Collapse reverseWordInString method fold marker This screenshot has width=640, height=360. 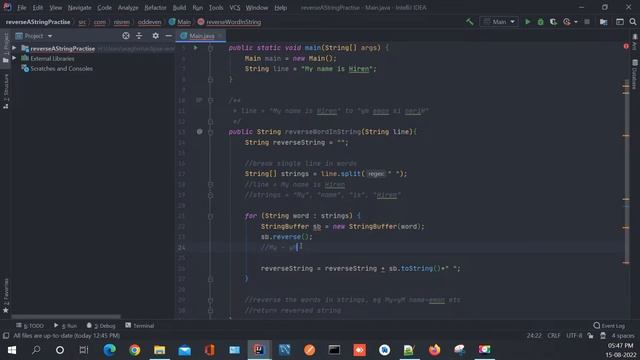(210, 132)
